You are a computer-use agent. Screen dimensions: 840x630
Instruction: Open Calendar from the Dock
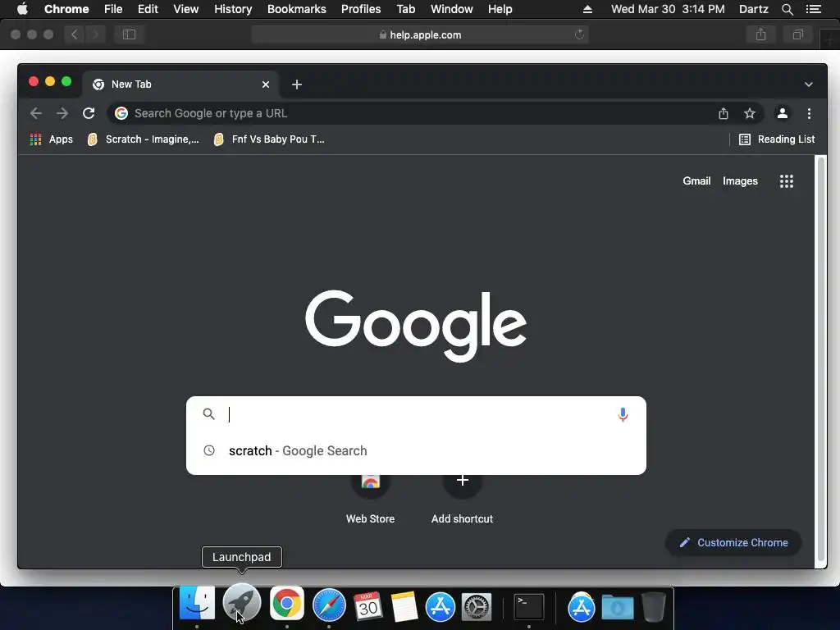coord(368,606)
